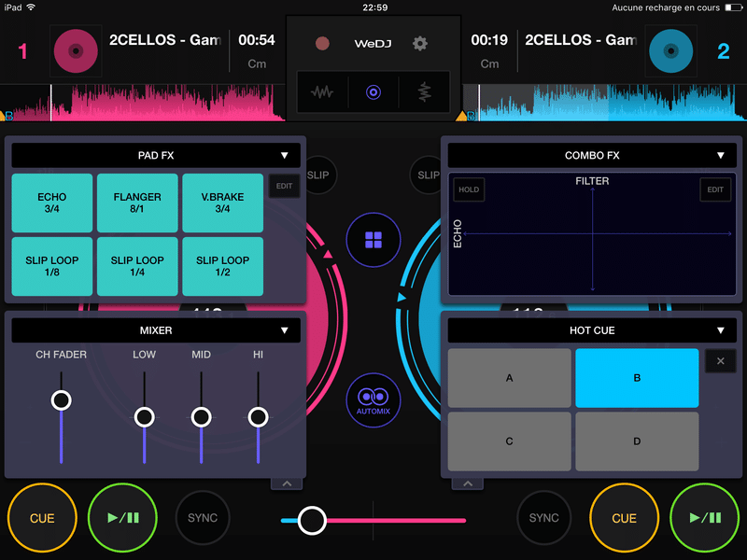Tap deck 2 blue record artwork
Image resolution: width=747 pixels, height=560 pixels.
670,51
